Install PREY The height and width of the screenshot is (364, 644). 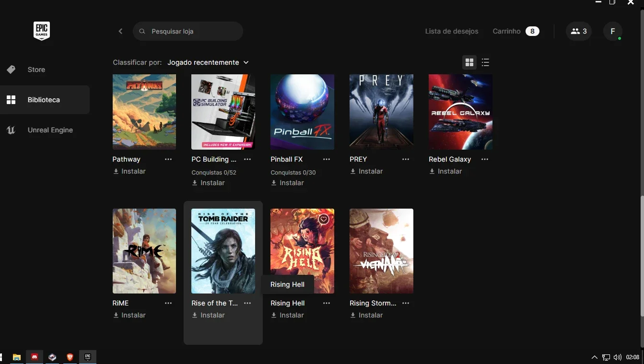(367, 171)
